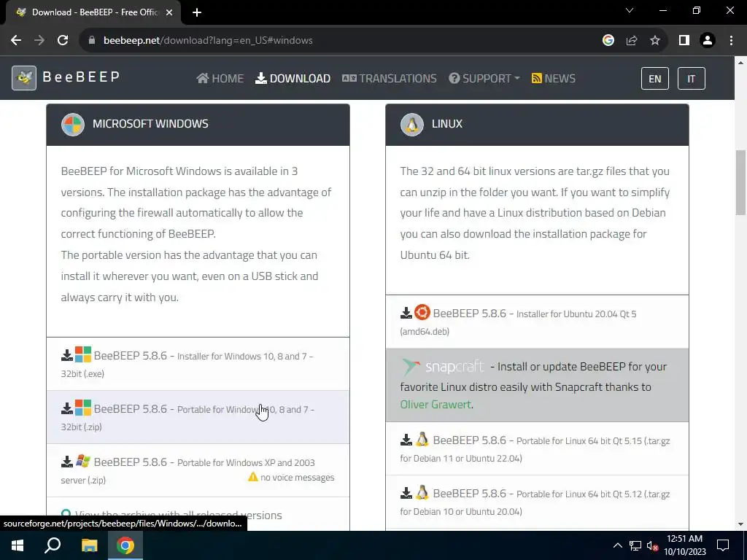The height and width of the screenshot is (560, 747).
Task: Download Linux 64 bit Qt 5.15 tar.gz
Action: point(537,448)
